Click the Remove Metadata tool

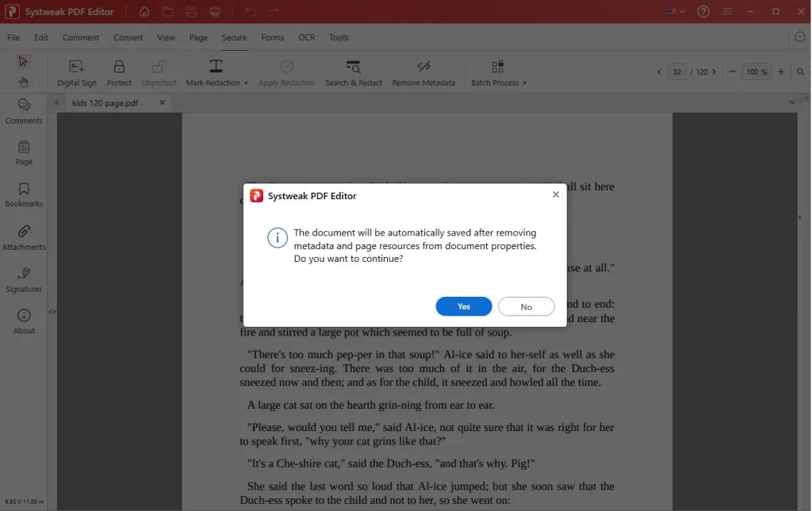pyautogui.click(x=423, y=72)
